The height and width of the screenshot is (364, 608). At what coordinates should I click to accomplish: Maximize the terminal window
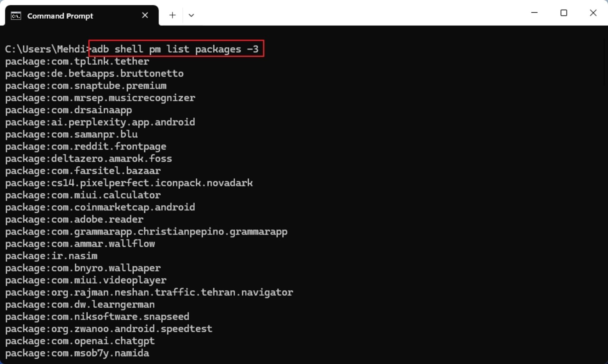564,13
